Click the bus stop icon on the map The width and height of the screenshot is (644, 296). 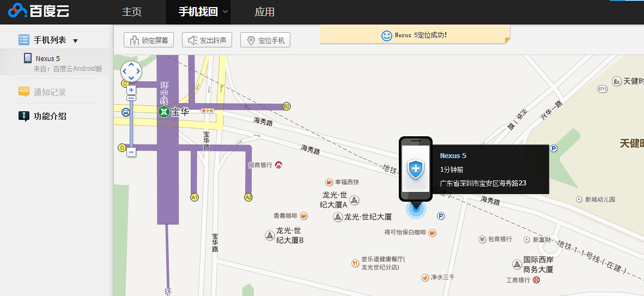click(126, 112)
